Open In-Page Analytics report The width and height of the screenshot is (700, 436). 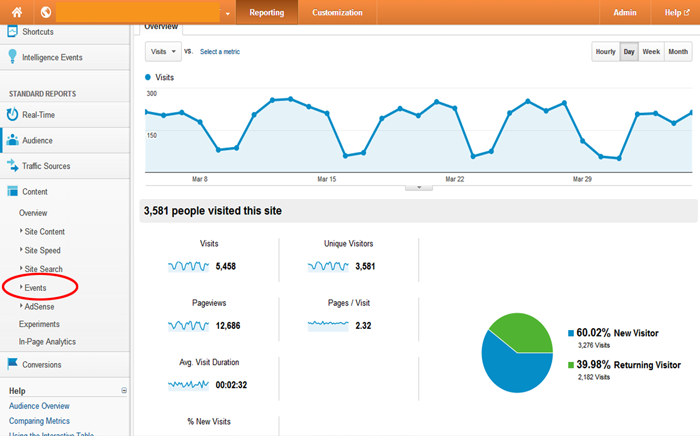coord(47,342)
